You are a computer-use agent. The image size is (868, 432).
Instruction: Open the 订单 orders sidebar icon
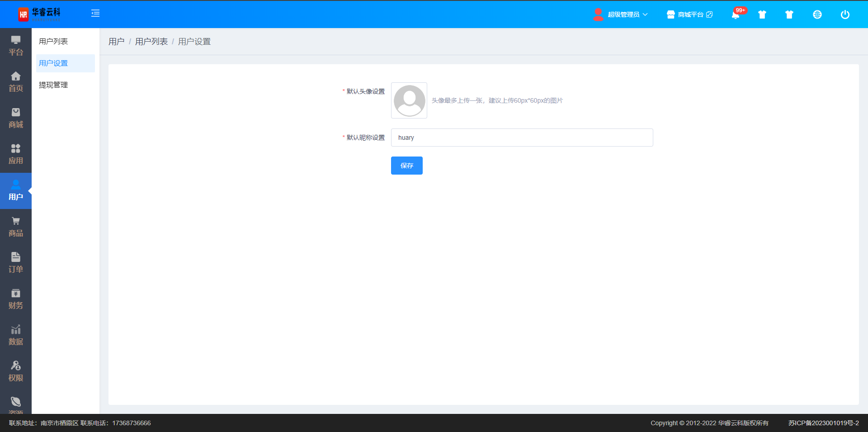pos(16,263)
